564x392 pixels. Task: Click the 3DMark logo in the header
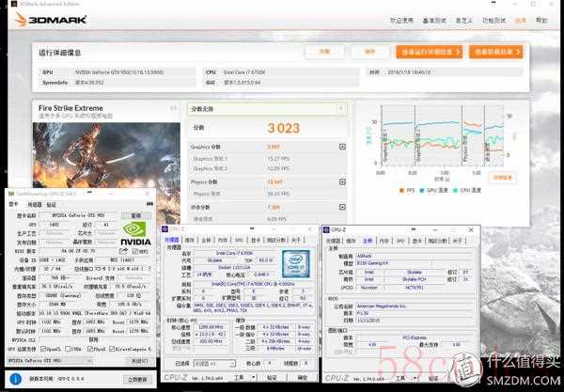click(51, 20)
